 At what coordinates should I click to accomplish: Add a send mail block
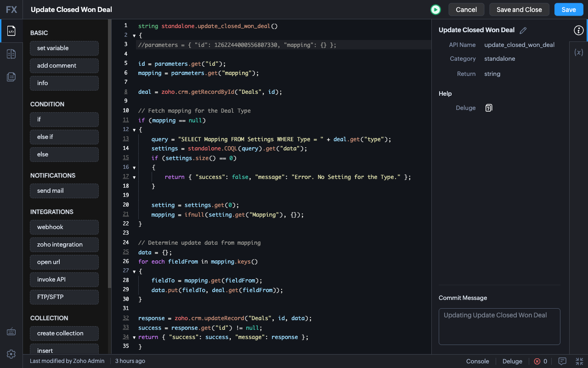click(x=64, y=191)
